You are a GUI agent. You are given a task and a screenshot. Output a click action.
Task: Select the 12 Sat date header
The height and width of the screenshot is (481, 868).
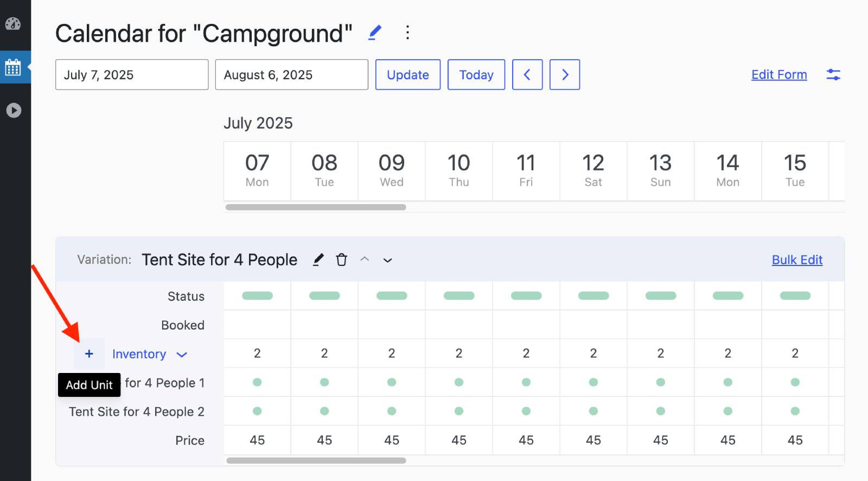(593, 171)
